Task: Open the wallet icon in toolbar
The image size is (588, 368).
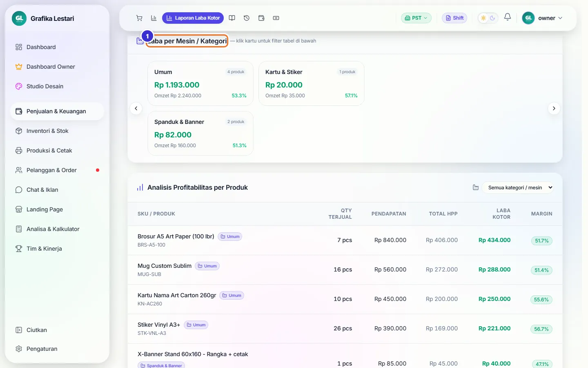Action: 261,18
